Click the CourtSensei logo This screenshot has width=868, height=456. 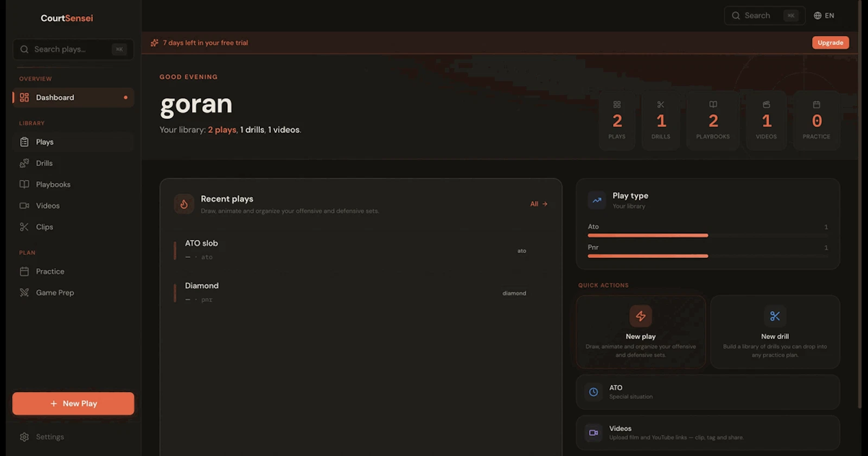coord(67,18)
